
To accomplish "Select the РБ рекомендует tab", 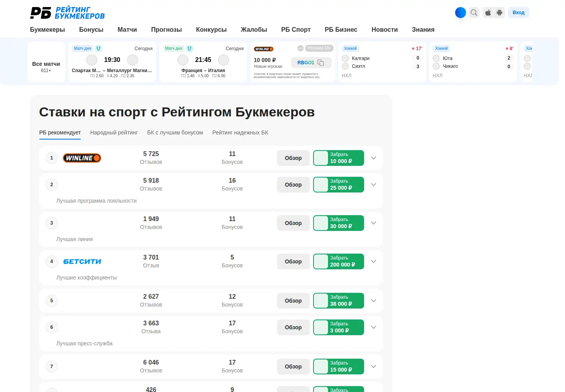I will tap(60, 132).
